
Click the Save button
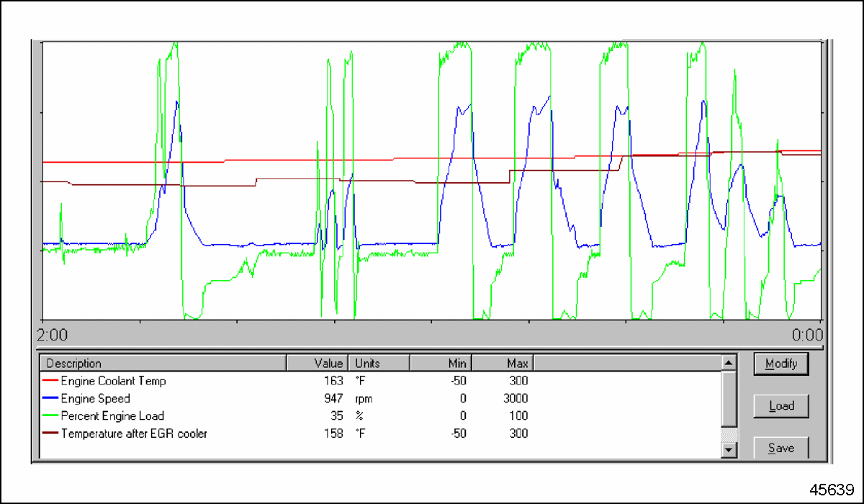[781, 448]
